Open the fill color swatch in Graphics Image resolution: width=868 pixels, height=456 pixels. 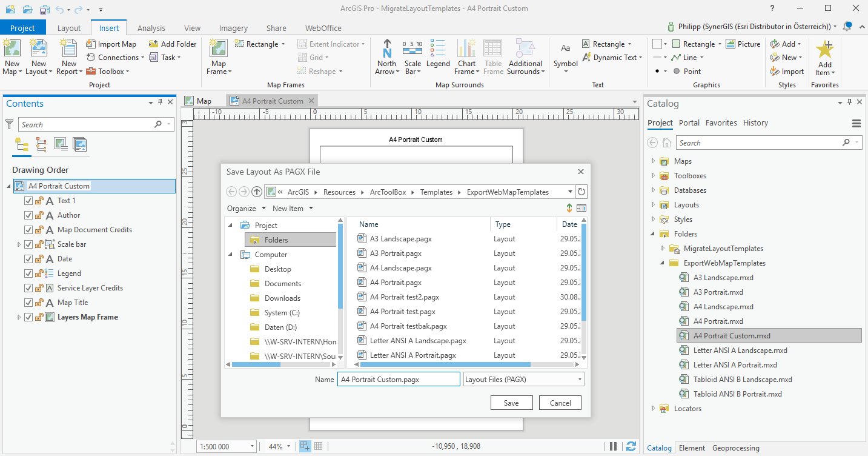coord(657,44)
